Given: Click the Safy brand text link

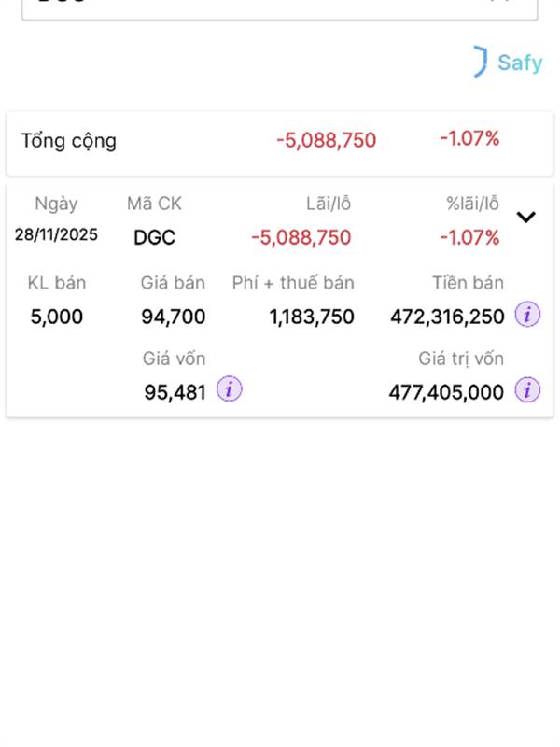Looking at the screenshot, I should [519, 63].
